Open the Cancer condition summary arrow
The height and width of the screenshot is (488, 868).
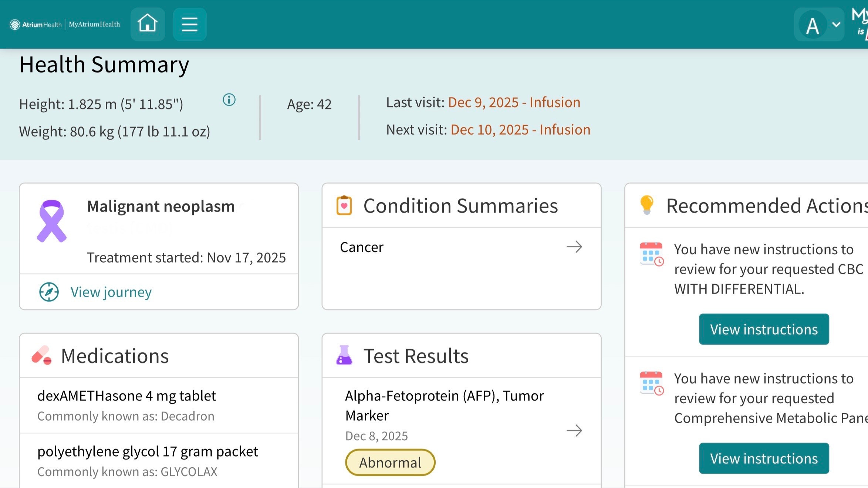pos(574,247)
